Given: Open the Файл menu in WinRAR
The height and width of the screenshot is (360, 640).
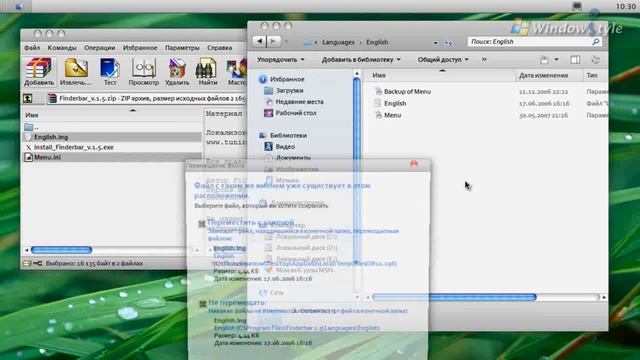Looking at the screenshot, I should click(32, 48).
